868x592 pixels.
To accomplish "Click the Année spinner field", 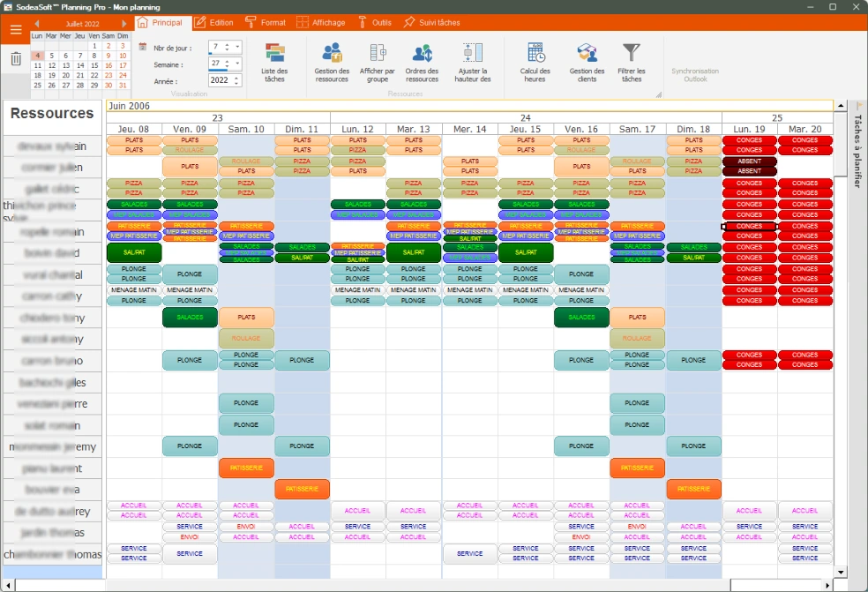I will coord(219,80).
